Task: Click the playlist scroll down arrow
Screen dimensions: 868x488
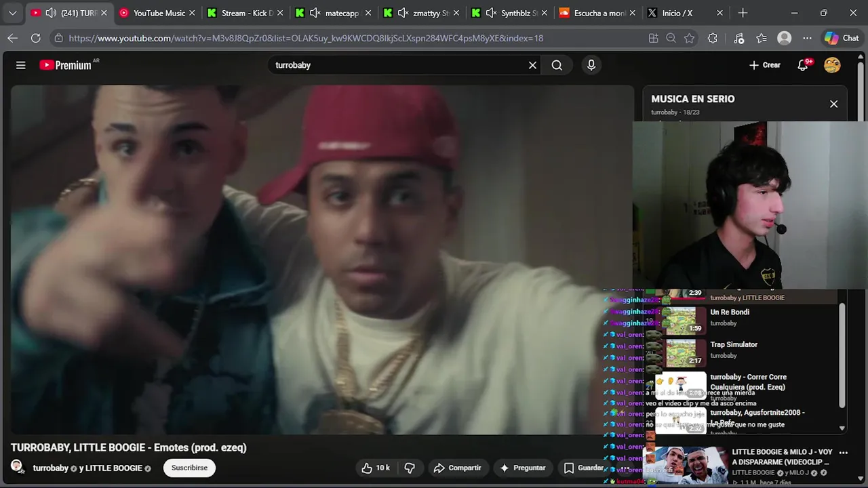Action: (x=842, y=428)
